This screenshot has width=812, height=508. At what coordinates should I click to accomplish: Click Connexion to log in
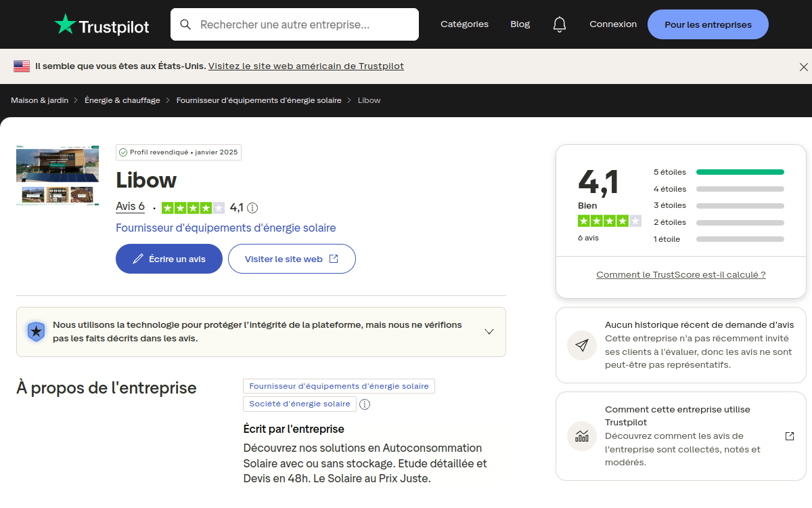613,24
